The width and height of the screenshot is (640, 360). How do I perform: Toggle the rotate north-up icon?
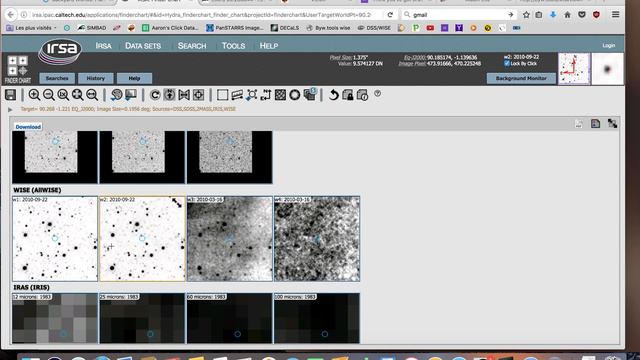(169, 95)
